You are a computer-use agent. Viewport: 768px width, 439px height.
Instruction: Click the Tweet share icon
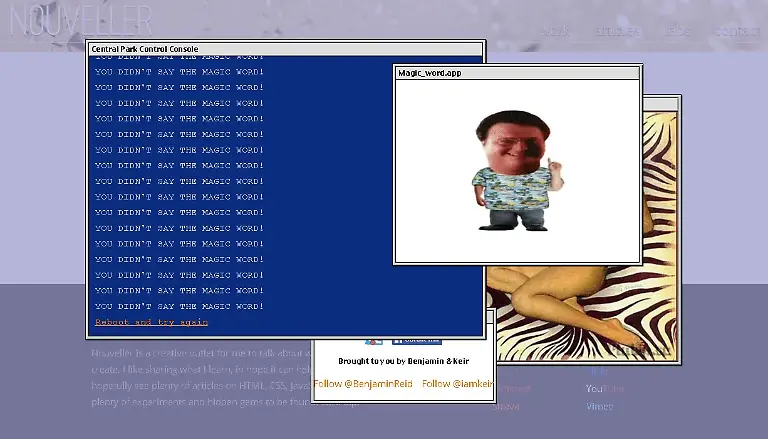click(373, 342)
